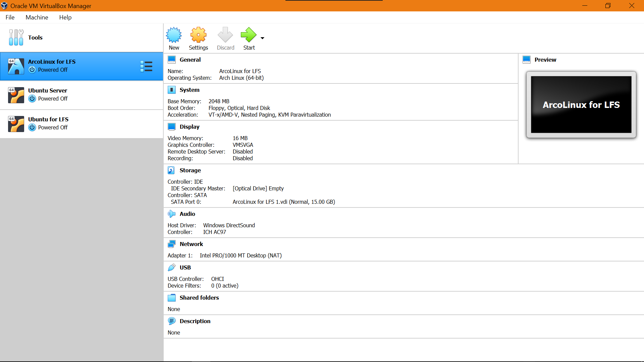
Task: Open the File menu
Action: click(x=10, y=17)
